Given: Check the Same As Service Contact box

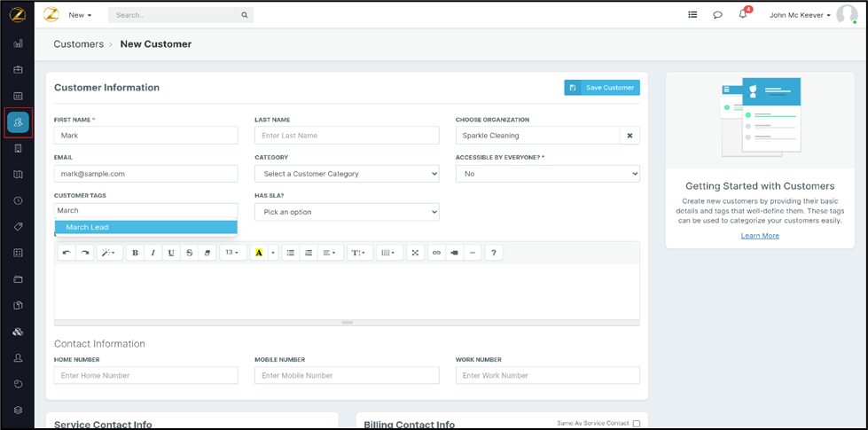Looking at the screenshot, I should coord(636,424).
